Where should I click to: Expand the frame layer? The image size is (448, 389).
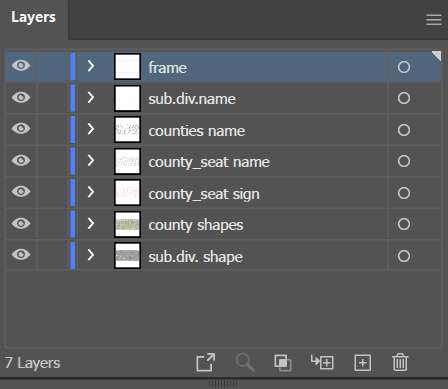[x=91, y=66]
